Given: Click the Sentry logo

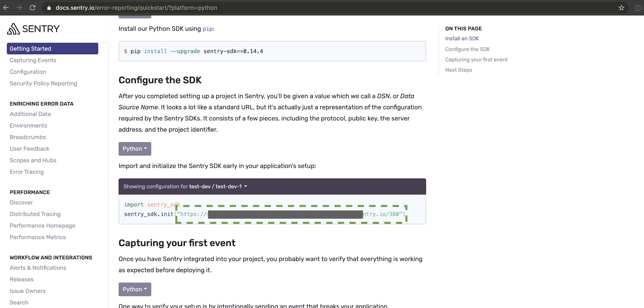Looking at the screenshot, I should pyautogui.click(x=33, y=29).
